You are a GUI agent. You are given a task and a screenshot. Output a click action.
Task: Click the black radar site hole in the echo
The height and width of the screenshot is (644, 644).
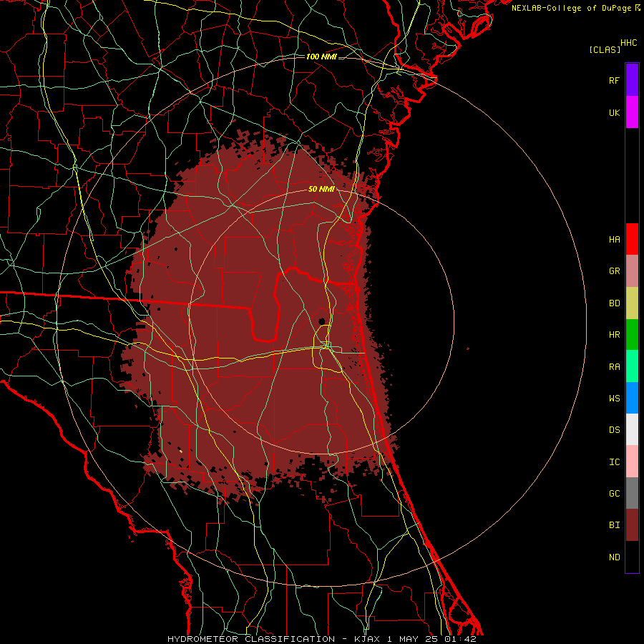[x=322, y=321]
